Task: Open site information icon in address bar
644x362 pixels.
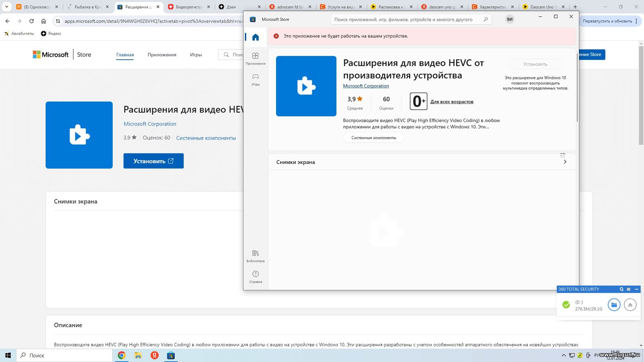Action: (58, 21)
